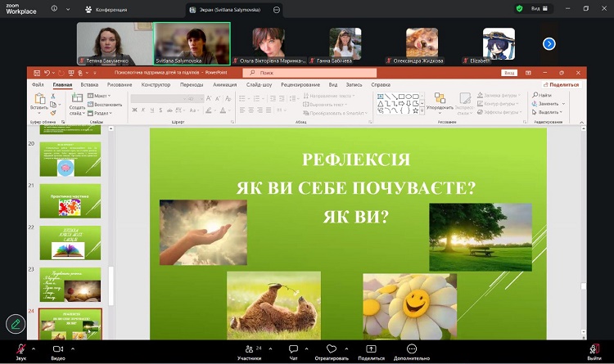Click the Выйти leave meeting button

[x=594, y=350]
